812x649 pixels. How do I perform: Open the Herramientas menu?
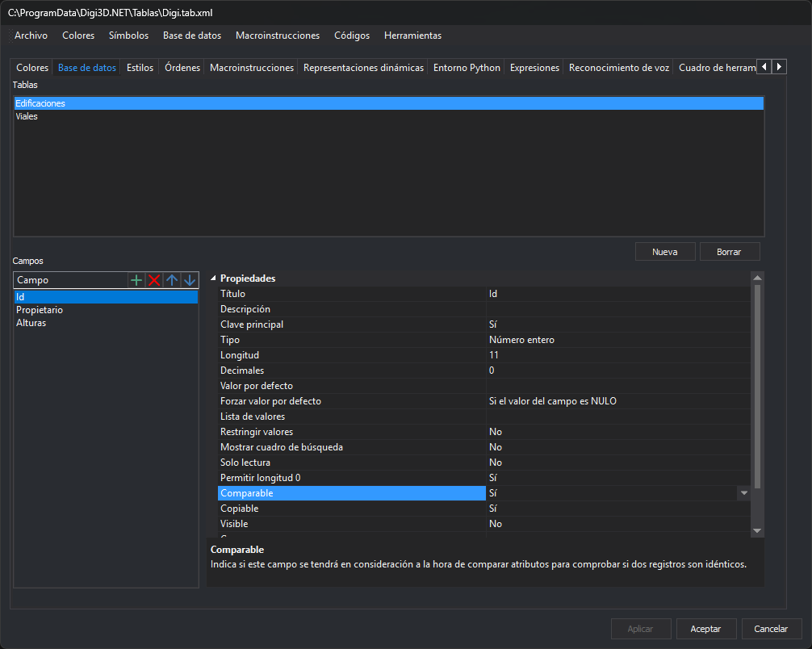point(412,36)
